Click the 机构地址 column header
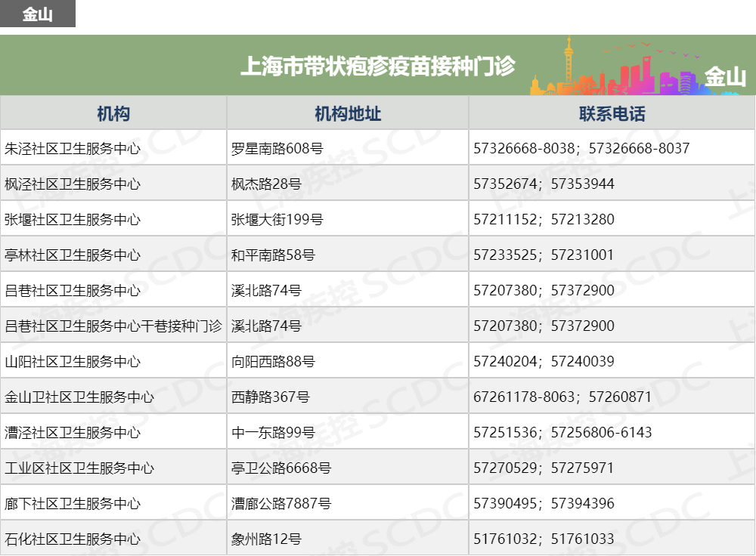The image size is (756, 556). pyautogui.click(x=348, y=114)
